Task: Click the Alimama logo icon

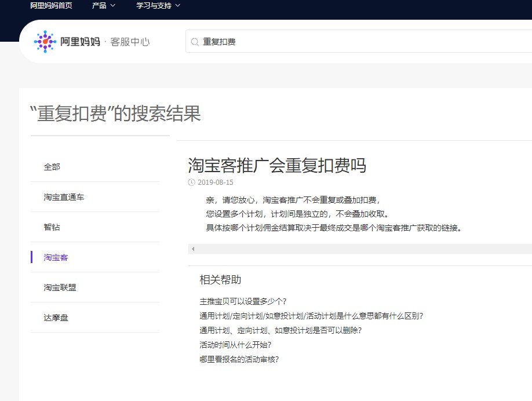Action: (x=45, y=42)
